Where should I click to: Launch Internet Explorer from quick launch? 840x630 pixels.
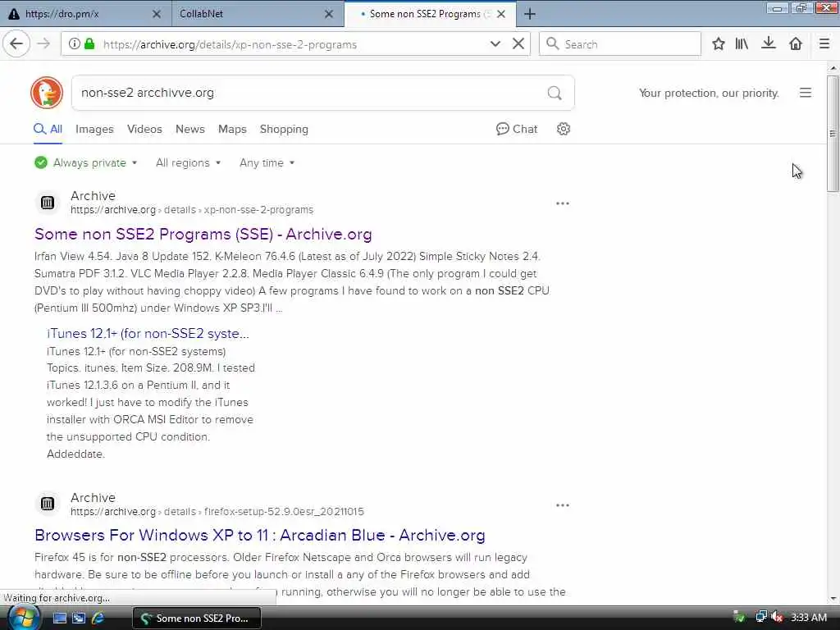[x=98, y=619]
